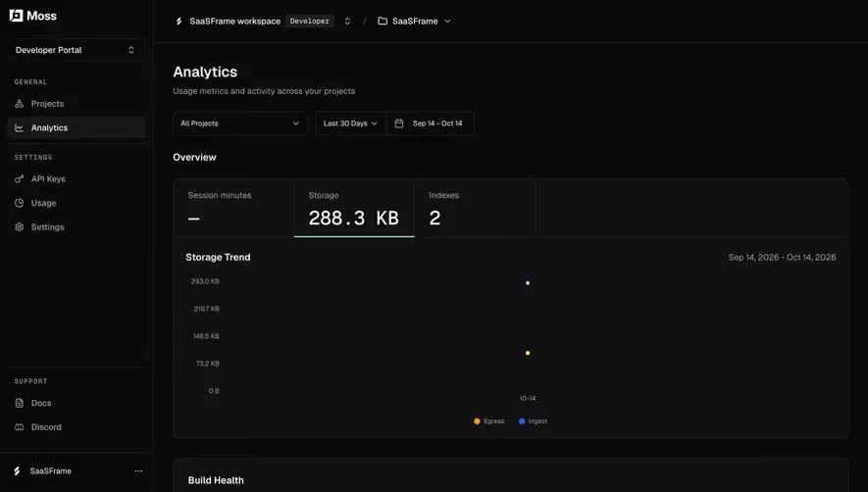
Task: Click the Projects icon in the sidebar
Action: [x=20, y=104]
